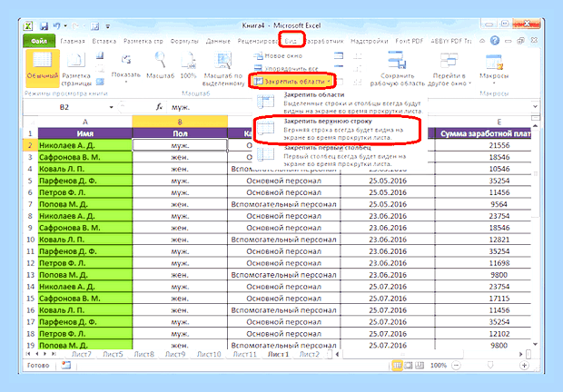Click the first sheet navigation arrow

[x=28, y=354]
